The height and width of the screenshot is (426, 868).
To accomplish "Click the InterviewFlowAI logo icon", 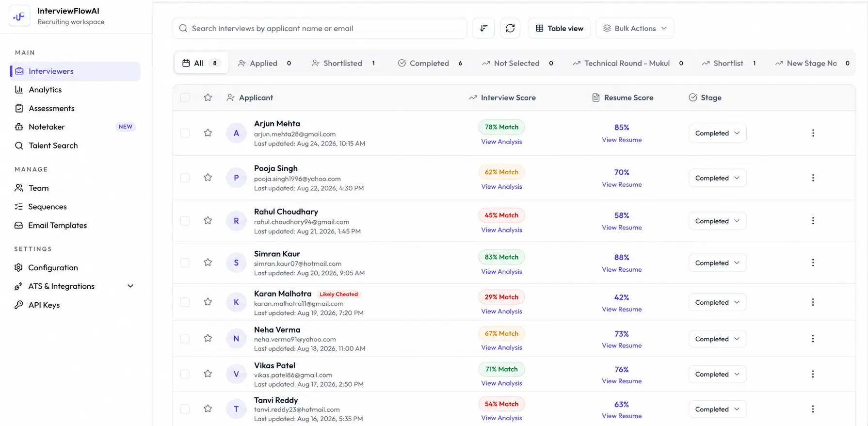I will click(19, 16).
